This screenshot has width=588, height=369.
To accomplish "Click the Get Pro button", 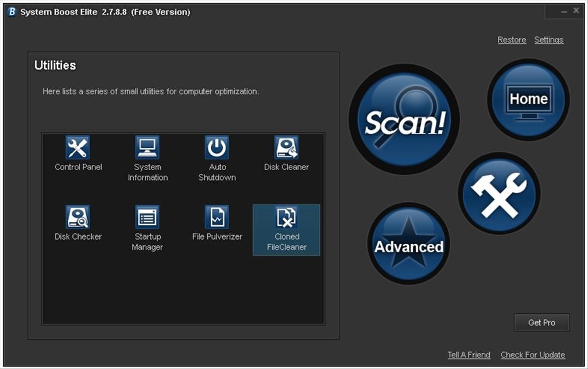I will (x=541, y=322).
